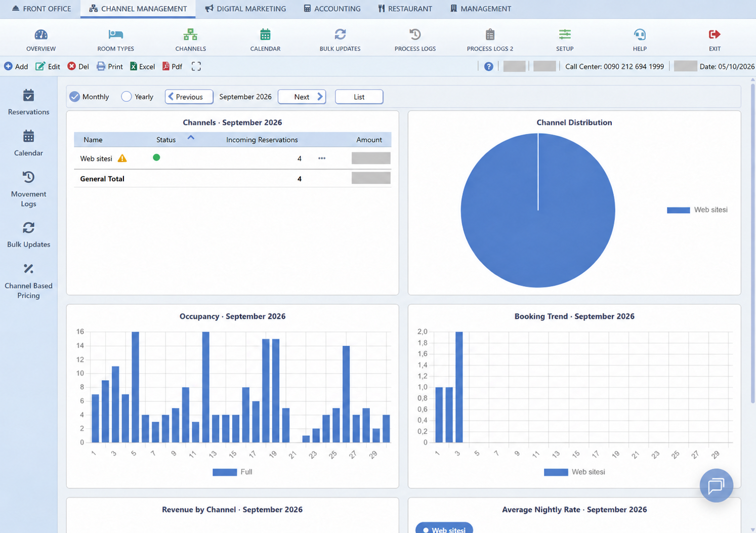This screenshot has width=756, height=533.
Task: Open the Overview dashboard icon
Action: click(x=41, y=34)
